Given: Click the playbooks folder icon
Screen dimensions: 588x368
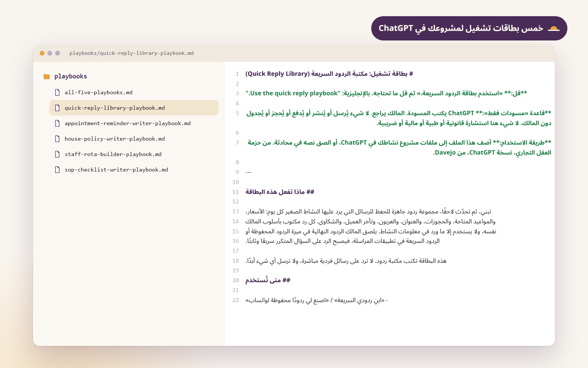Looking at the screenshot, I should coord(47,77).
